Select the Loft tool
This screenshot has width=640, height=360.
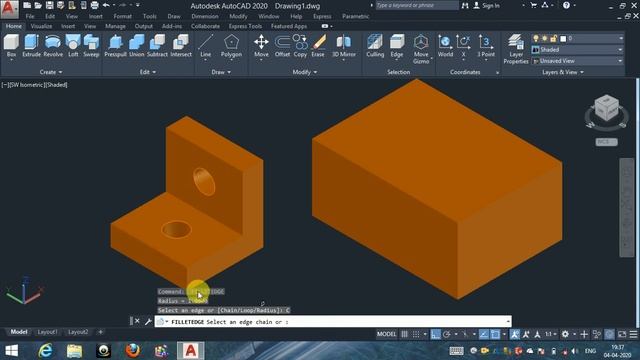coord(73,46)
